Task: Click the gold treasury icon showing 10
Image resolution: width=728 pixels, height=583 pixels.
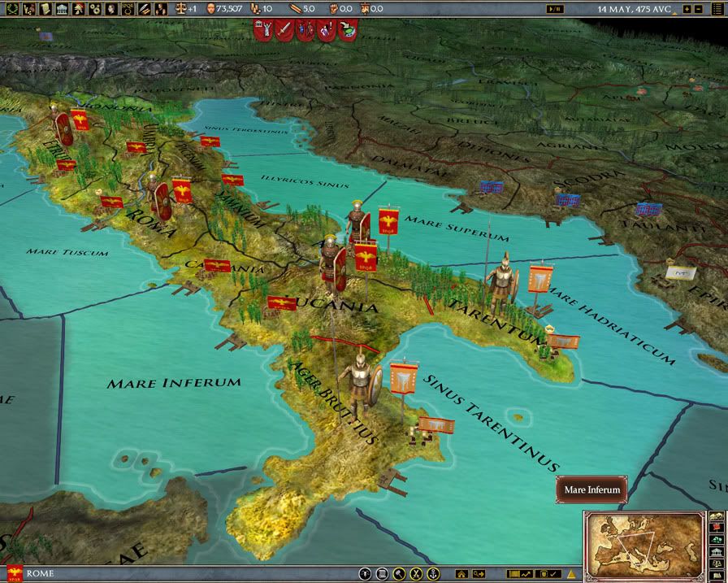Action: tap(255, 8)
